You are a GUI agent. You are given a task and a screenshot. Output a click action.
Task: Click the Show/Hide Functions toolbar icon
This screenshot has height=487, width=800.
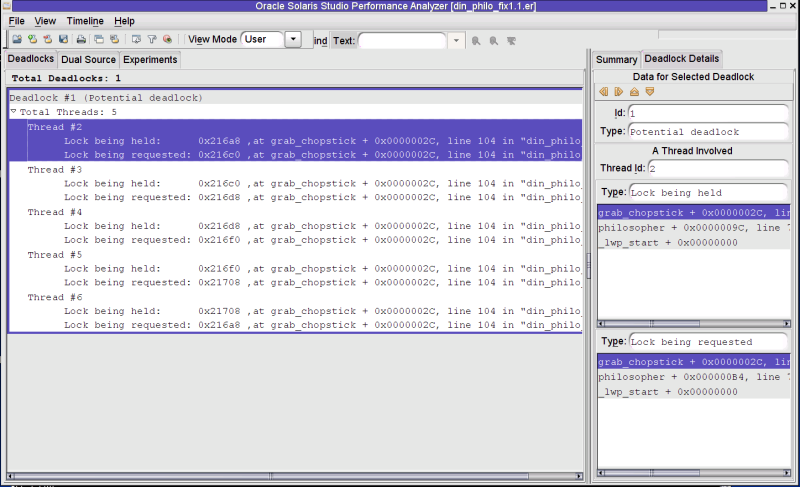(x=167, y=39)
